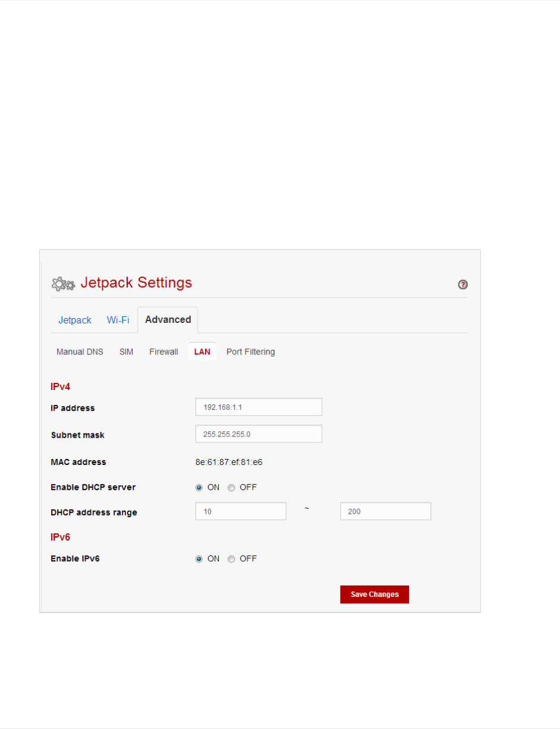The image size is (560, 729).
Task: Click the Jetpack Settings gear icon
Action: [63, 284]
